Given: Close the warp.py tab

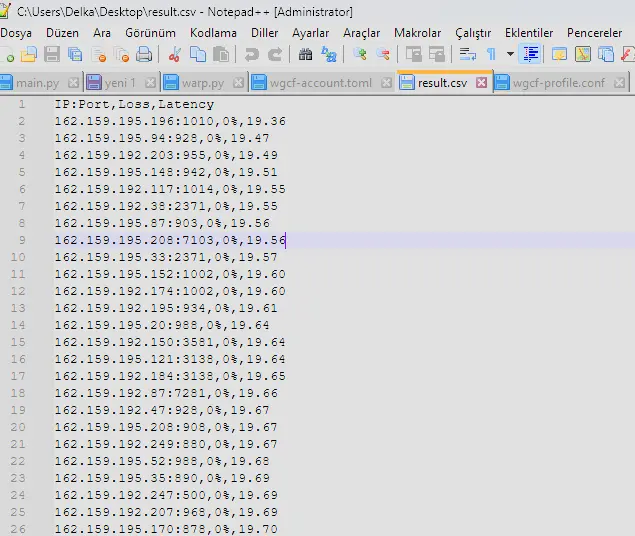Looking at the screenshot, I should pos(239,83).
